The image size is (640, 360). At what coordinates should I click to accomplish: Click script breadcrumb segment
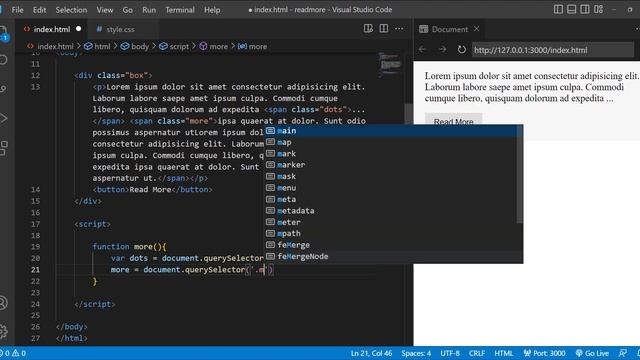point(174,47)
